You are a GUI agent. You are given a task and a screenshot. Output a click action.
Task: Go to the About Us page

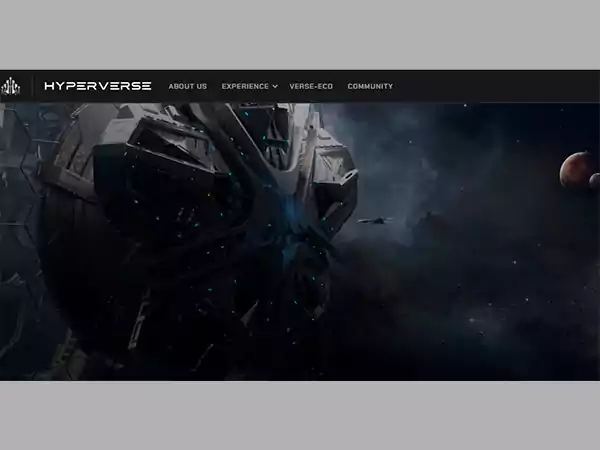point(188,86)
